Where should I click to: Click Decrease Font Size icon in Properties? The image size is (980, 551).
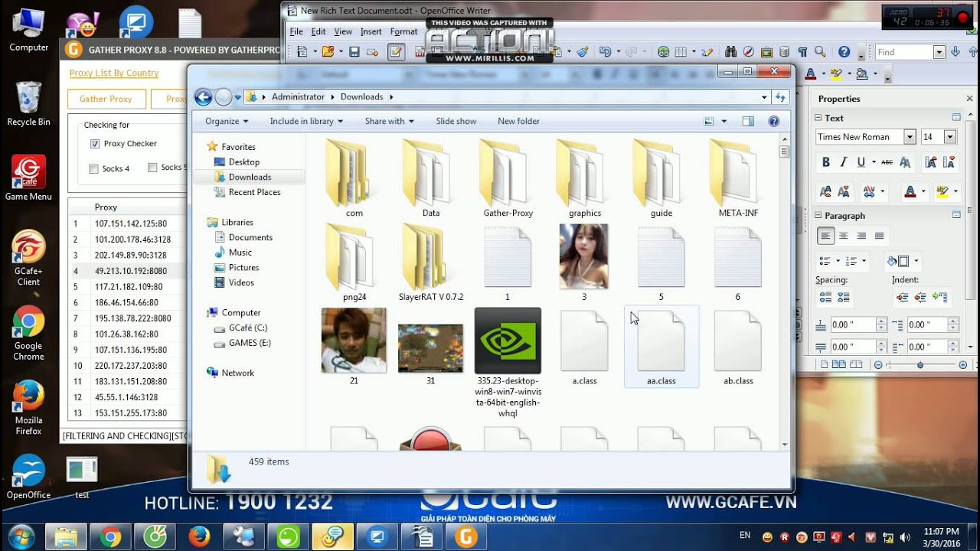point(949,162)
